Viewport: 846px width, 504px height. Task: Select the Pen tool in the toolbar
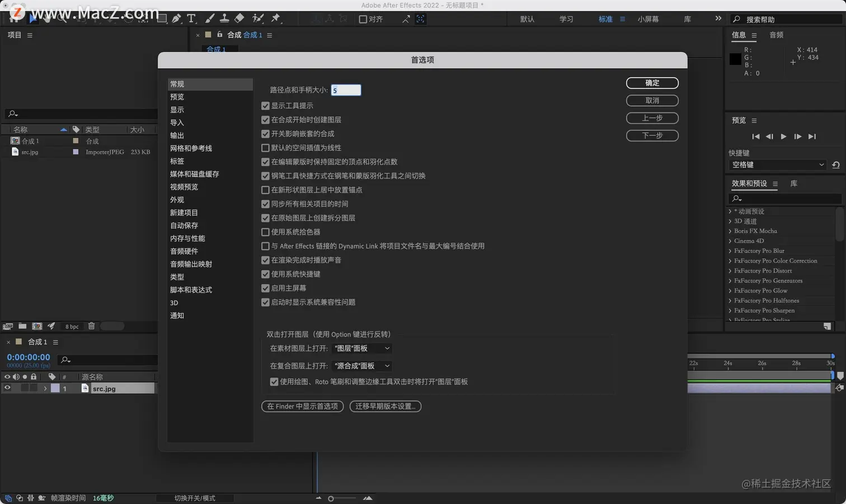(x=177, y=18)
